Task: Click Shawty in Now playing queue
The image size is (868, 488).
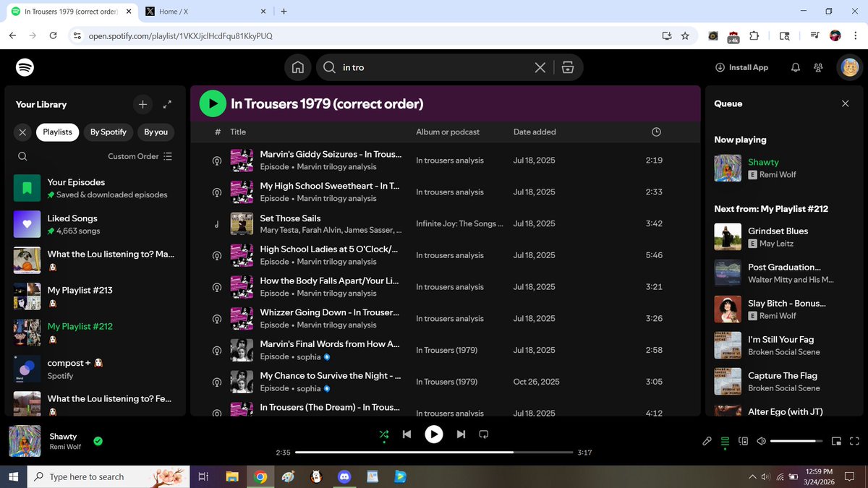Action: 764,163
